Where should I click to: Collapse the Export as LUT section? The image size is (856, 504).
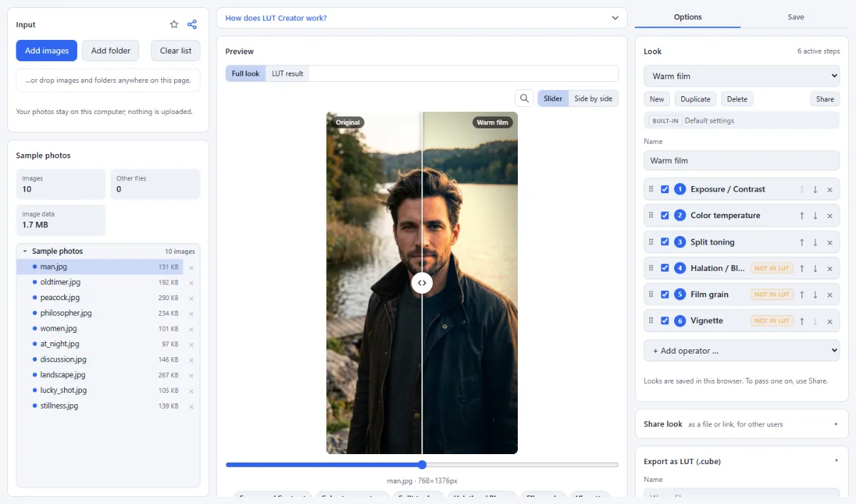pyautogui.click(x=742, y=461)
